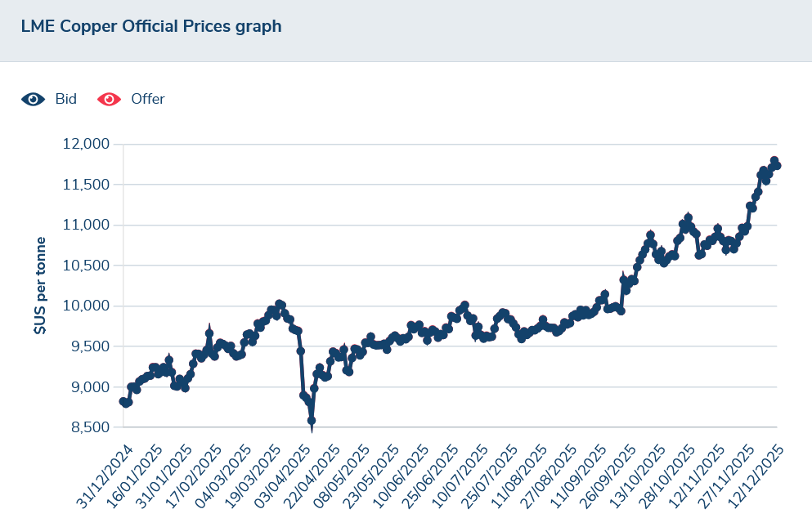Click the sharp dip point near 03/04/2025
The image size is (812, 527).
pyautogui.click(x=312, y=422)
